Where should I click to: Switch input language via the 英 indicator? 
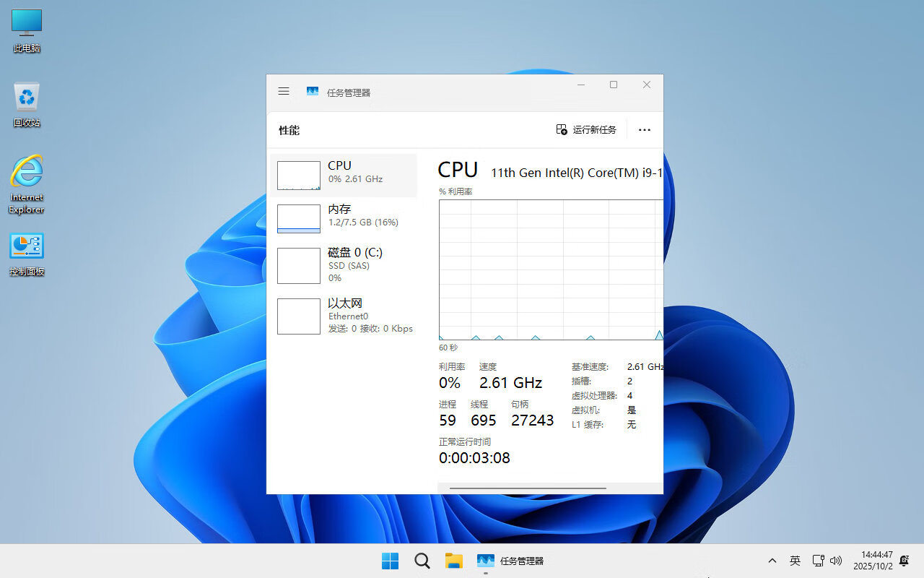[795, 560]
